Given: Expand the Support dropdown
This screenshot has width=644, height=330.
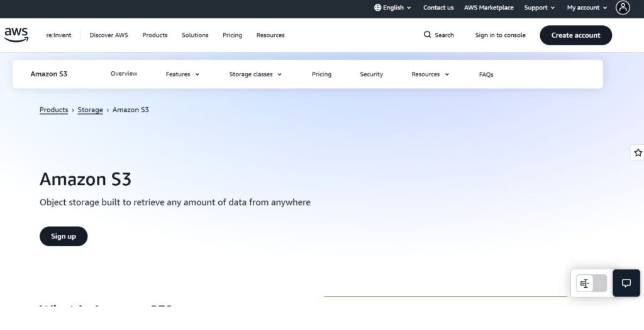Looking at the screenshot, I should tap(539, 8).
